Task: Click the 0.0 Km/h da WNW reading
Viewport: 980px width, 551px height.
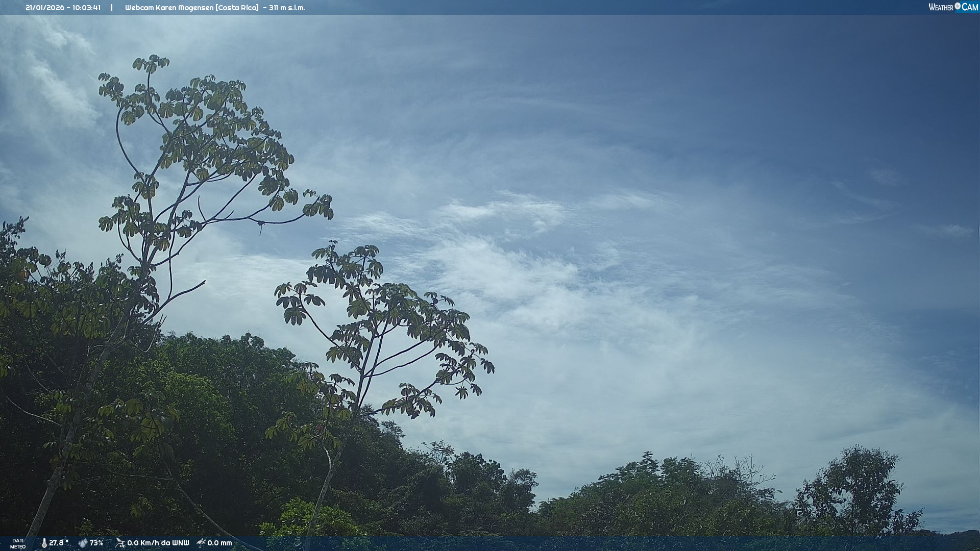Action: point(158,543)
